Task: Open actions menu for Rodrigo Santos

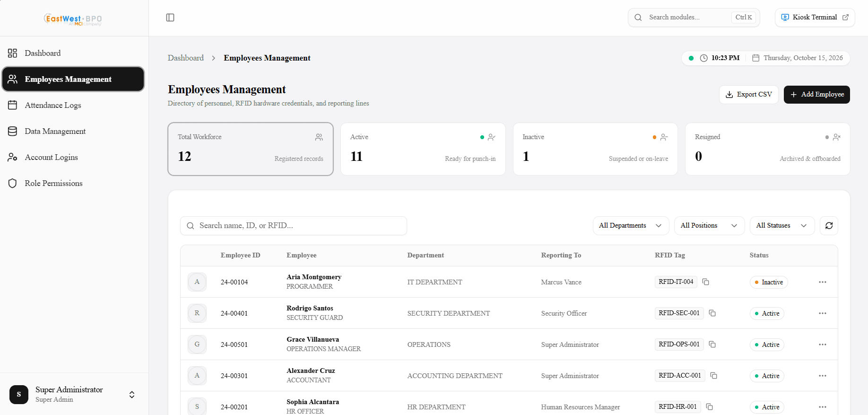Action: pyautogui.click(x=823, y=313)
